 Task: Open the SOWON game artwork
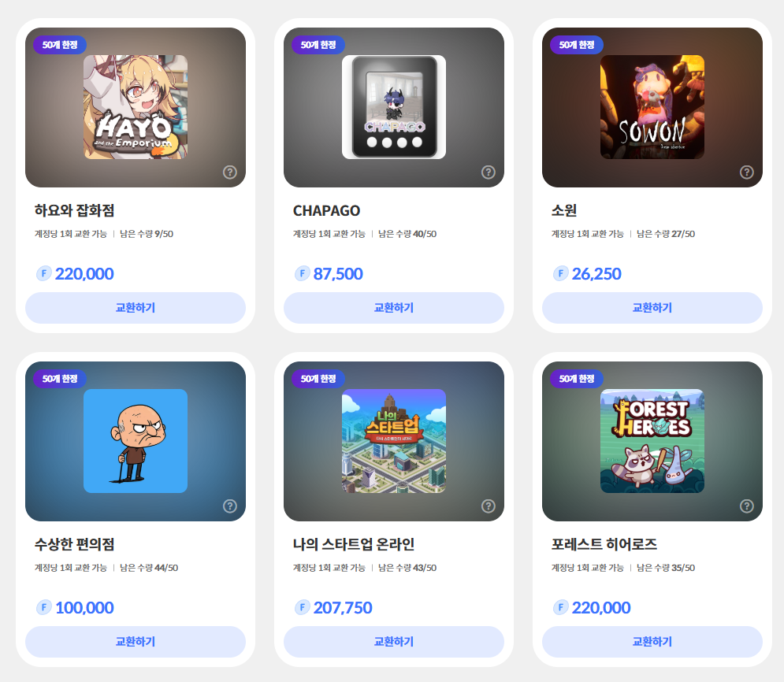[652, 107]
